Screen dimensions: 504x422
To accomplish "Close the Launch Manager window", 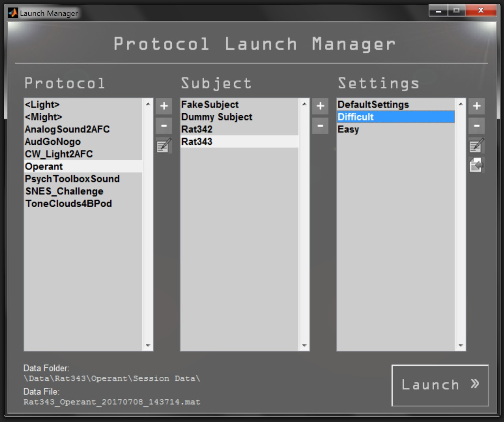I will tap(481, 11).
